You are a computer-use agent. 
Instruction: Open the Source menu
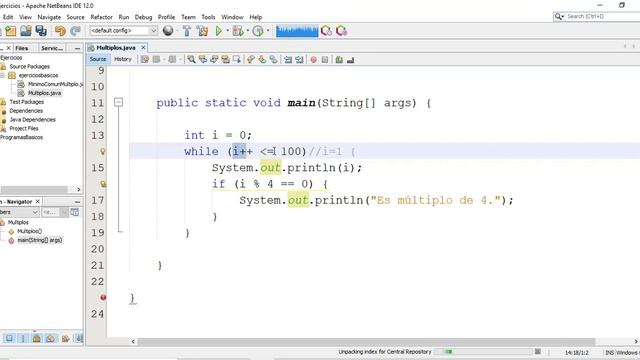[76, 17]
